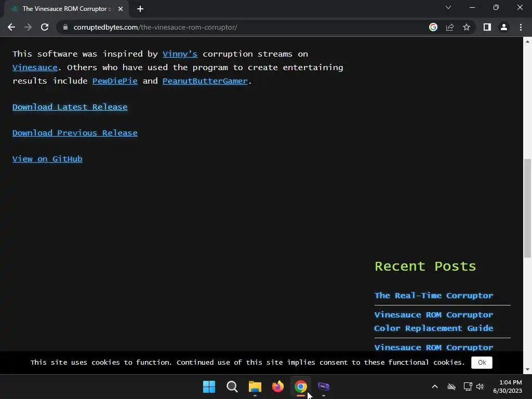This screenshot has width=532, height=399.
Task: Click the scrollbar up arrow
Action: click(x=527, y=42)
